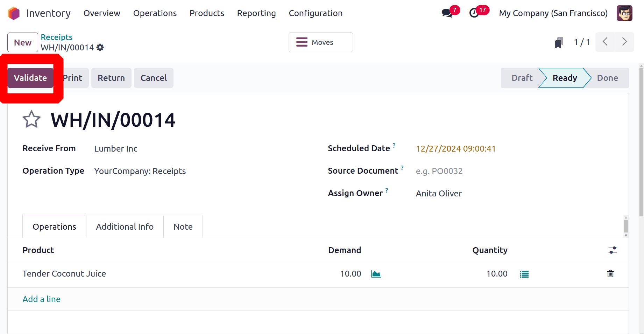This screenshot has height=334, width=644.
Task: Click the Quantity value 10.00
Action: (497, 273)
